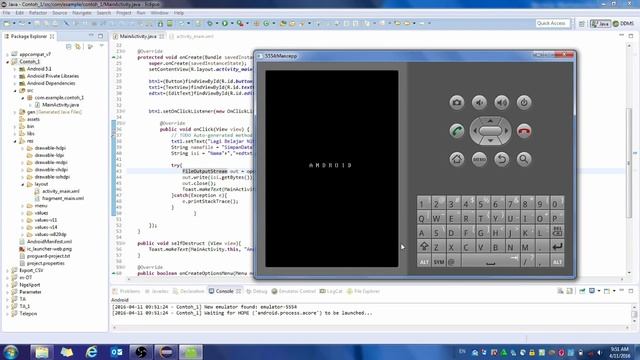Click the red end-call button on emulator
This screenshot has width=640, height=360.
524,131
